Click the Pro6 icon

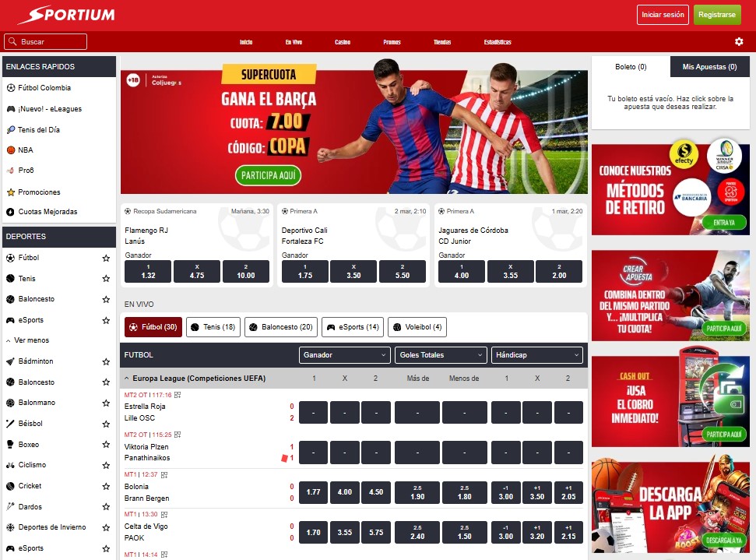(x=11, y=171)
